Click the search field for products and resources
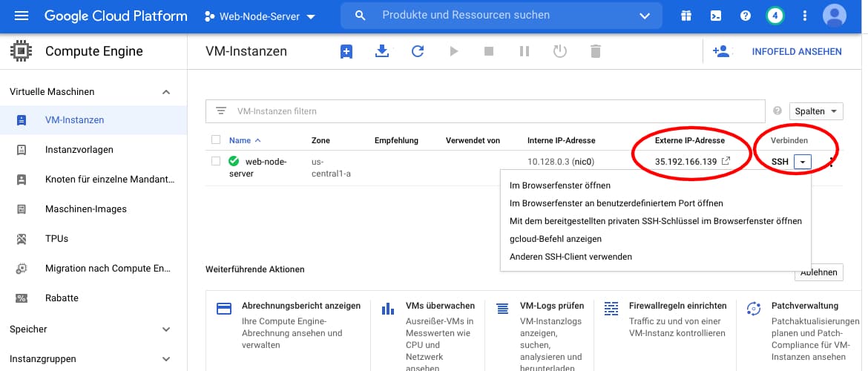The height and width of the screenshot is (371, 868). (x=501, y=16)
